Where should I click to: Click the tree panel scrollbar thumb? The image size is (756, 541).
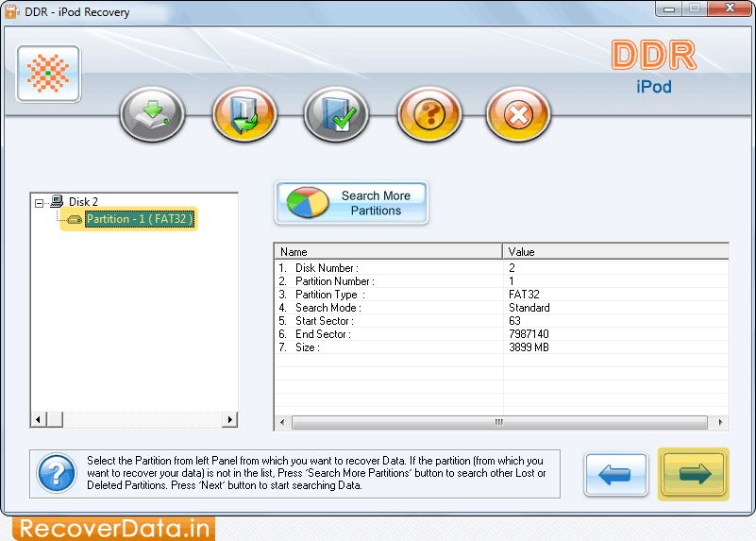click(x=55, y=419)
